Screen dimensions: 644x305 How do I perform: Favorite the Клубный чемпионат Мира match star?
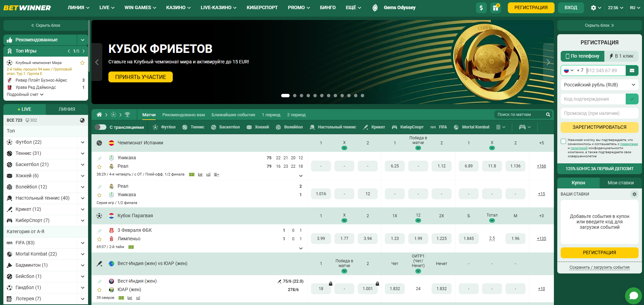tap(82, 63)
